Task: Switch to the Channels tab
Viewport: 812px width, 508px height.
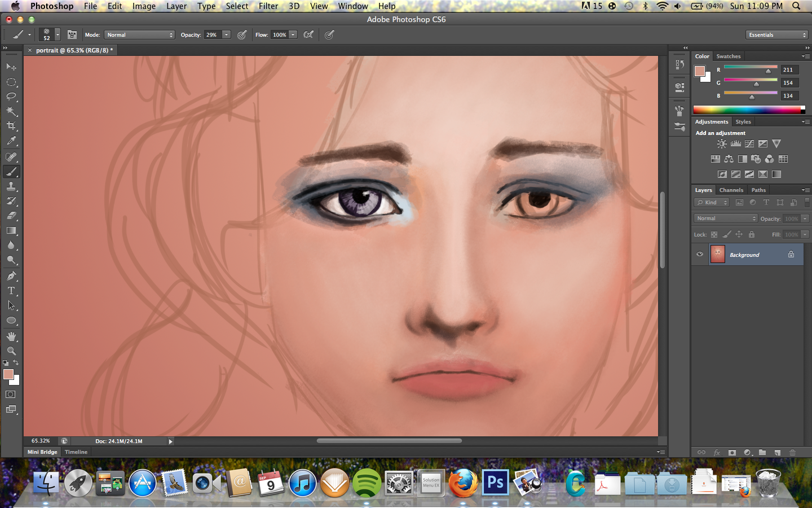Action: (731, 190)
